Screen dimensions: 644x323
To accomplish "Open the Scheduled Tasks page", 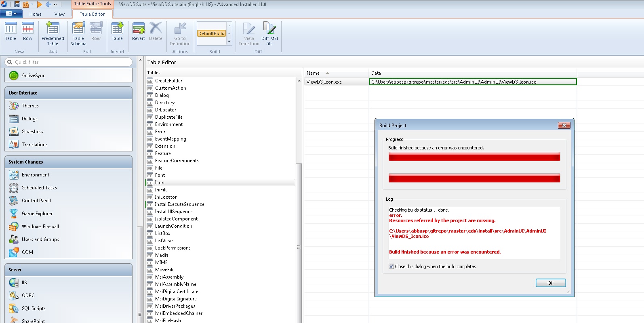I will click(39, 188).
